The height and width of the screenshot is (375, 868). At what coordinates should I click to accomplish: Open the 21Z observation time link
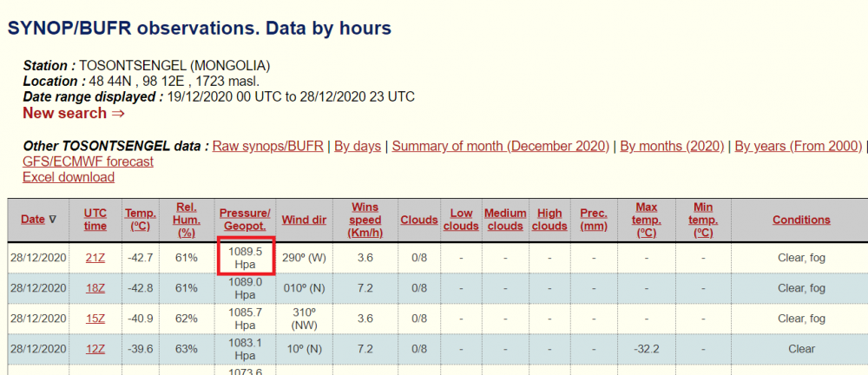(95, 258)
